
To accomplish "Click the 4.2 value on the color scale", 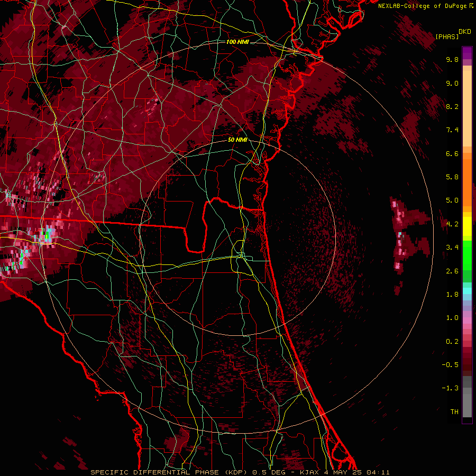I will tap(452, 224).
